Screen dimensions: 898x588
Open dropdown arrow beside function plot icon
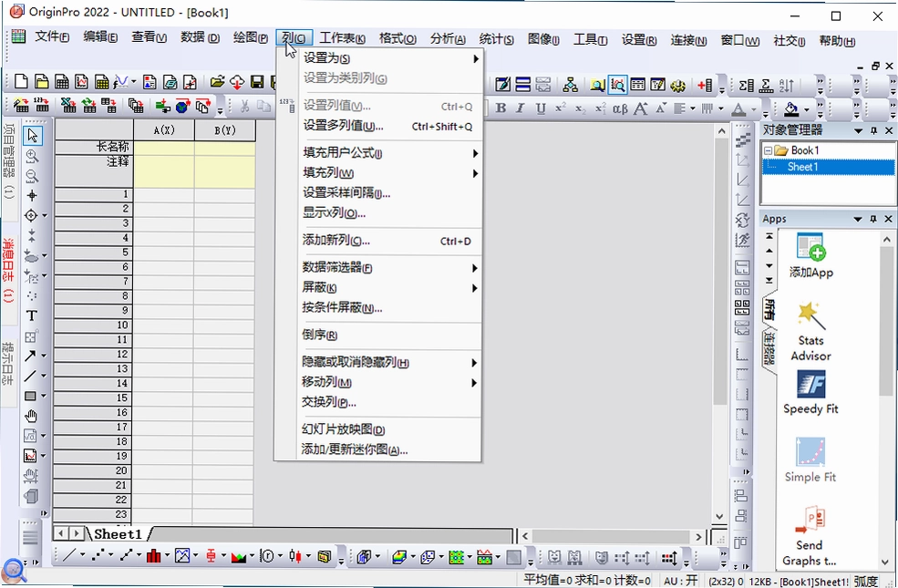click(x=133, y=82)
